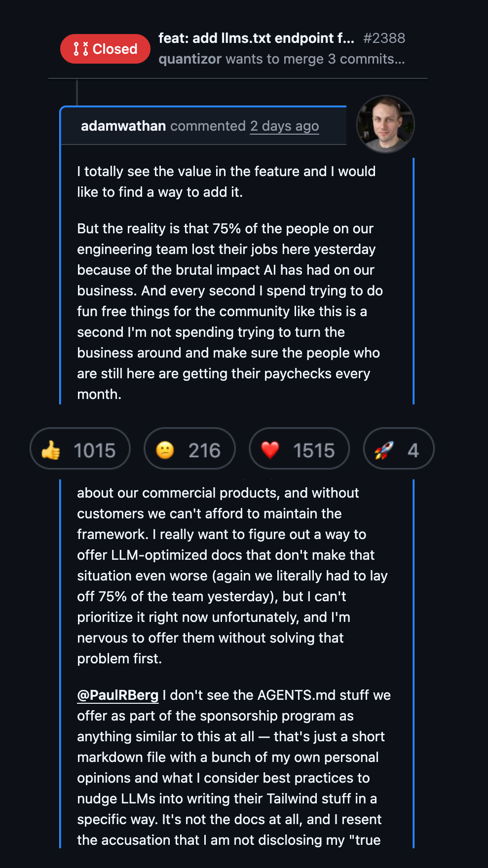Click the closed pull request icon
The width and height of the screenshot is (488, 868).
coord(81,49)
